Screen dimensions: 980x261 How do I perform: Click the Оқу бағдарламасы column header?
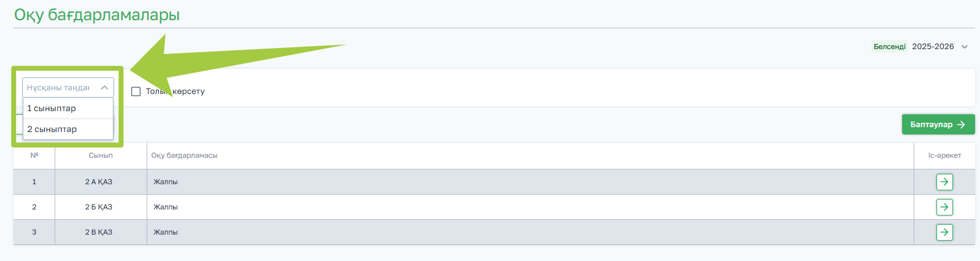pos(184,155)
